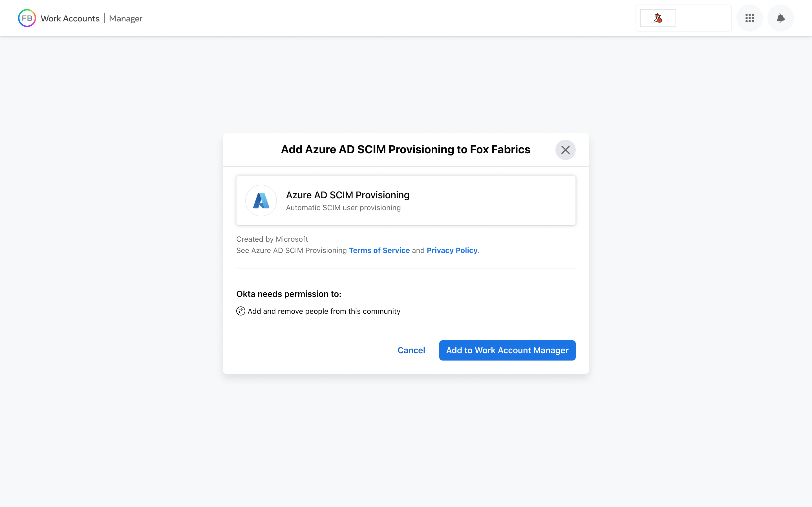Click the Privacy Policy link
The height and width of the screenshot is (507, 812).
click(x=453, y=250)
